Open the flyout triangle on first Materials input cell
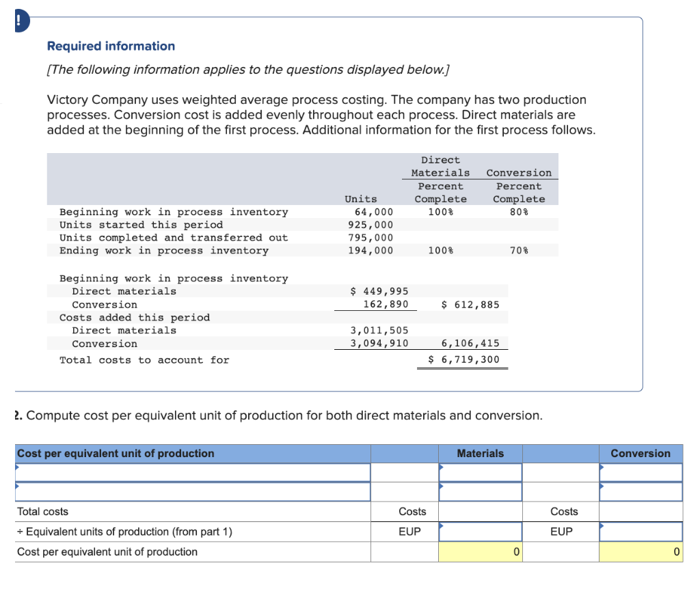The height and width of the screenshot is (589, 700). click(x=442, y=467)
